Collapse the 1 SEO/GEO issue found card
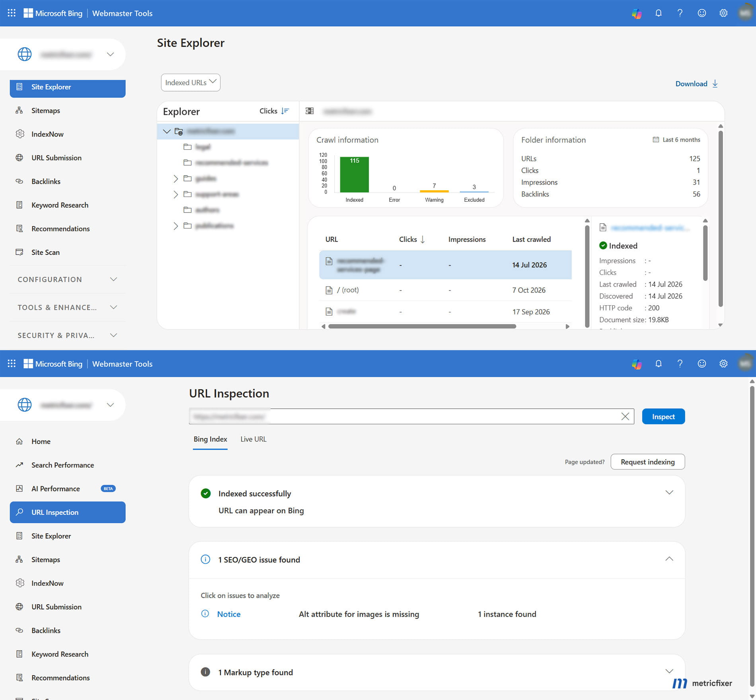Viewport: 756px width, 700px height. click(669, 559)
